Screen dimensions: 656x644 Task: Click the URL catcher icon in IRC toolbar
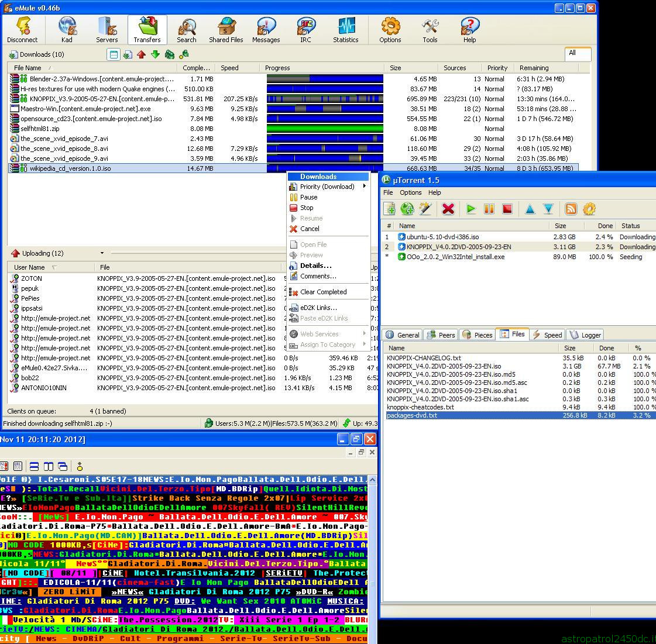click(18, 466)
